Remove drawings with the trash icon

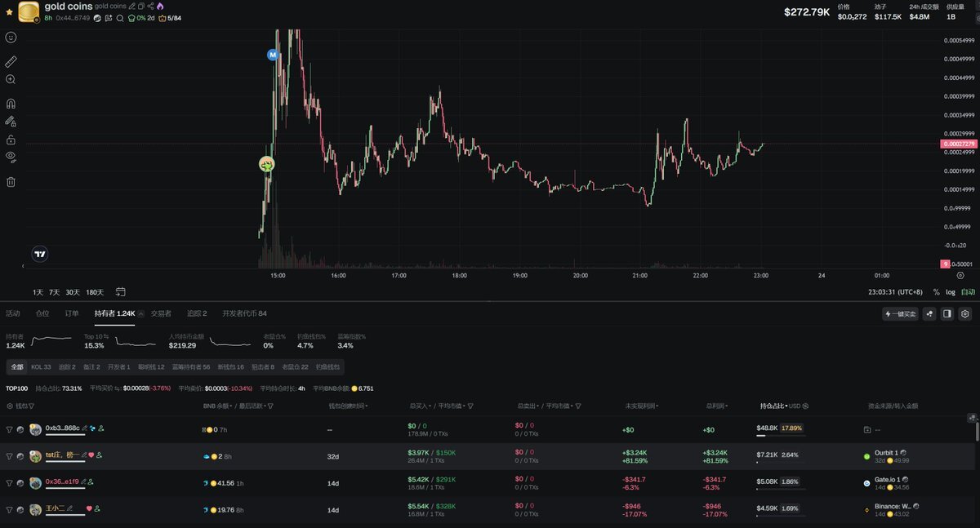(x=11, y=181)
